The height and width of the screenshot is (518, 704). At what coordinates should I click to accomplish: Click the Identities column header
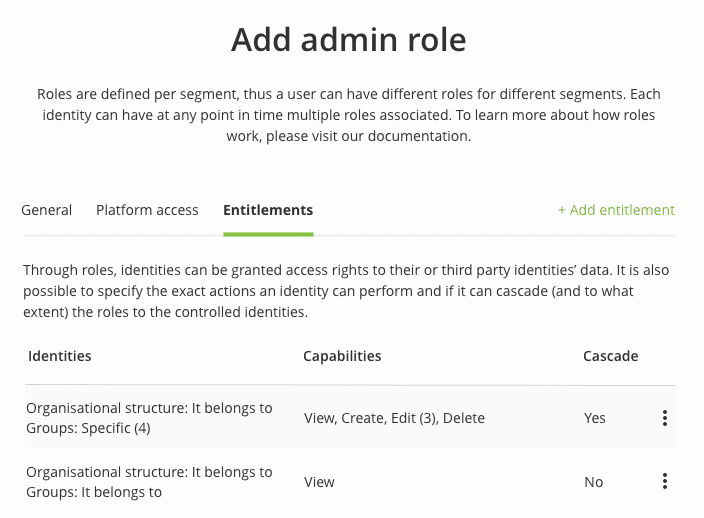coord(60,356)
